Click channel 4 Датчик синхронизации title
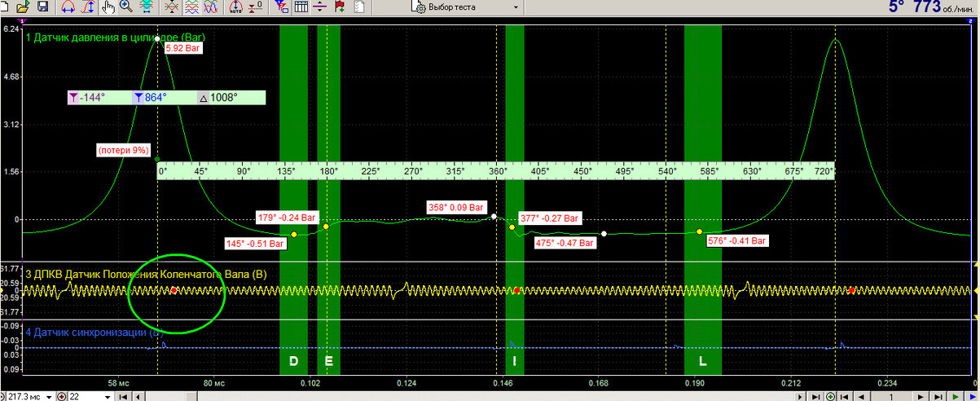The height and width of the screenshot is (401, 980). [x=94, y=332]
